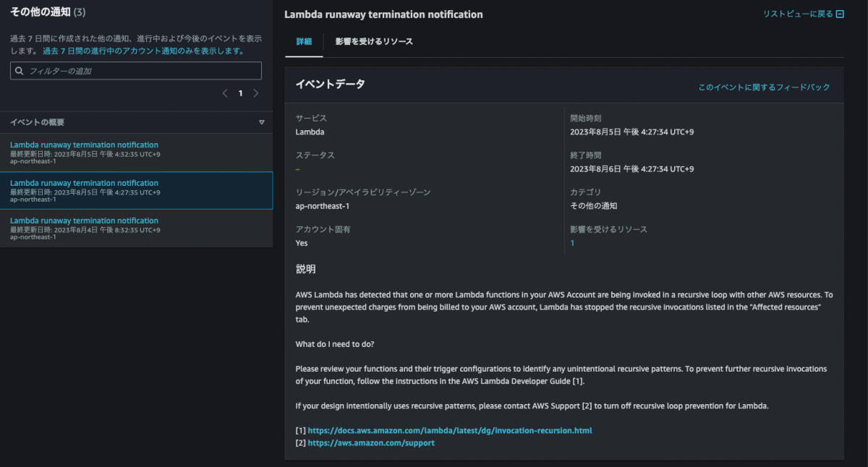Open the 詳細 tab

pyautogui.click(x=304, y=42)
